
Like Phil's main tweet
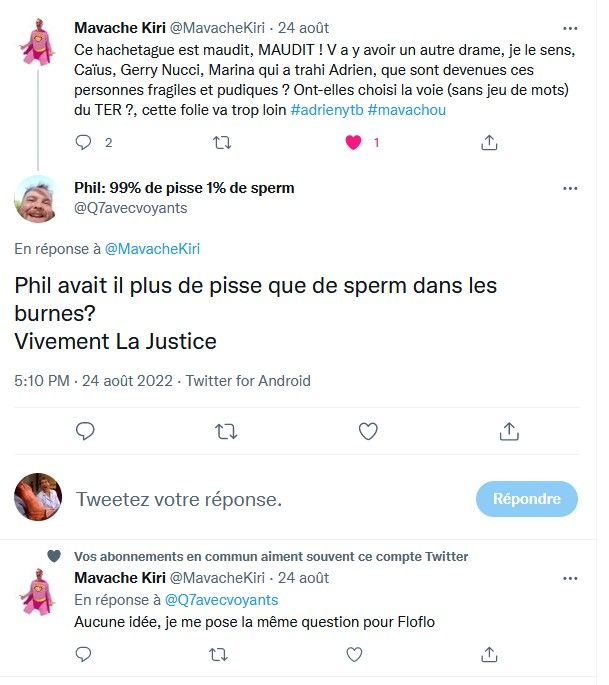point(368,432)
